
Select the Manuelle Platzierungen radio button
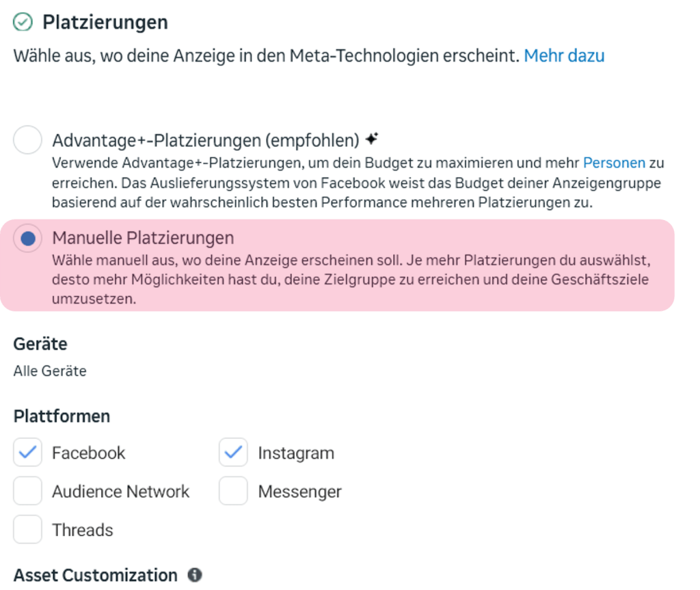pyautogui.click(x=27, y=237)
